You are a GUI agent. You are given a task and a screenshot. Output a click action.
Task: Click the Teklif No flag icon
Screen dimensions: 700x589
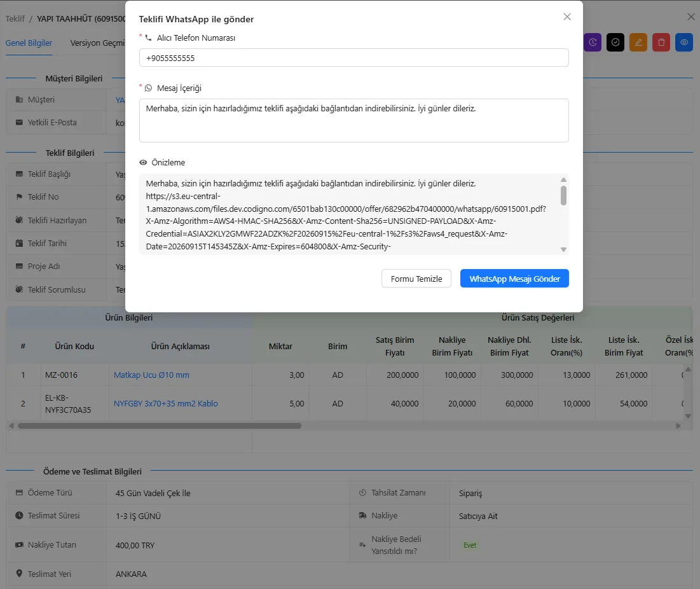(x=19, y=197)
